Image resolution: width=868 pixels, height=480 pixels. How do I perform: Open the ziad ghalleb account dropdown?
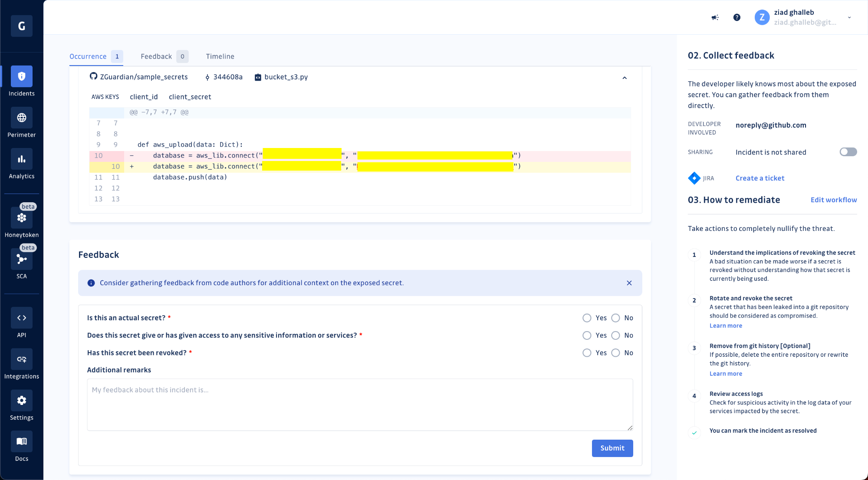pos(849,17)
